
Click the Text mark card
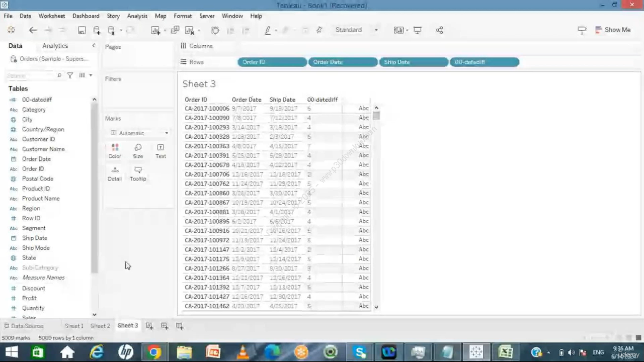(x=160, y=151)
